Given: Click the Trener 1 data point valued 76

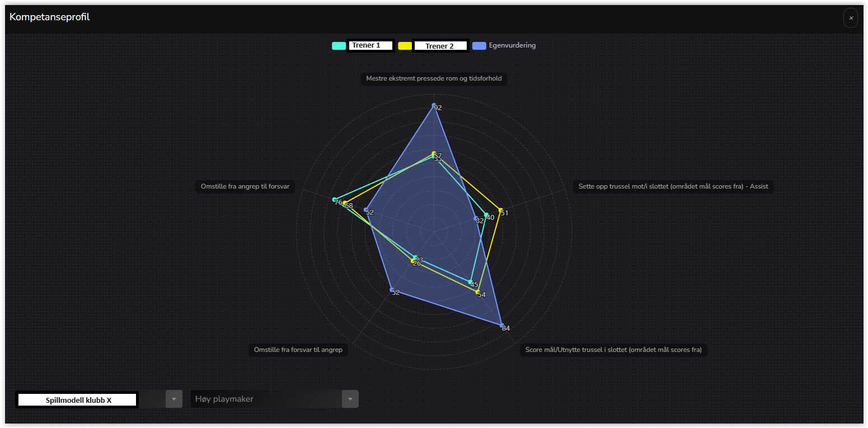Looking at the screenshot, I should 334,200.
